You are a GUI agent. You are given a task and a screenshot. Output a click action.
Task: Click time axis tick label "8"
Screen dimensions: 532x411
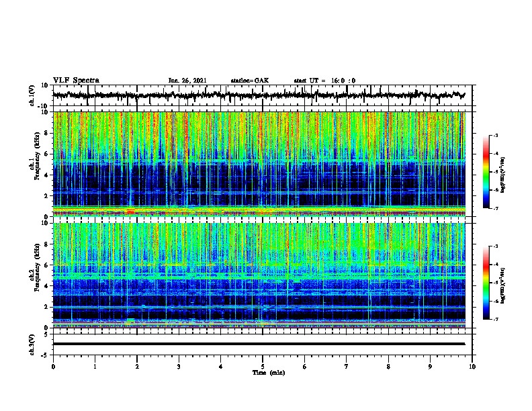click(388, 367)
